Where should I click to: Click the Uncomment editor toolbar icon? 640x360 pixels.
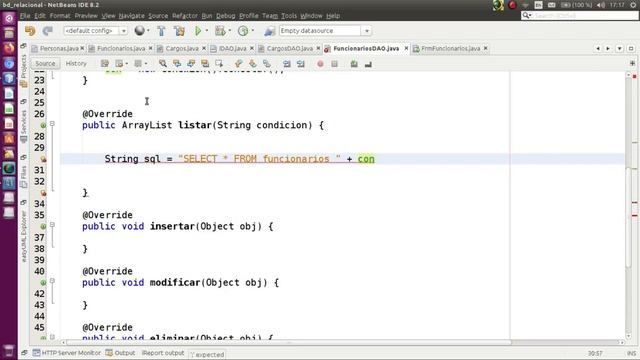coord(368,64)
